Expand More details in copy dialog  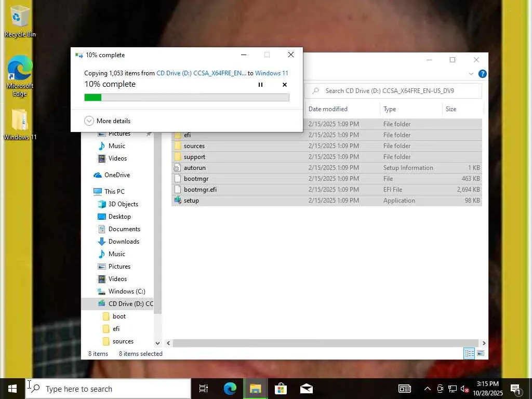coord(107,121)
